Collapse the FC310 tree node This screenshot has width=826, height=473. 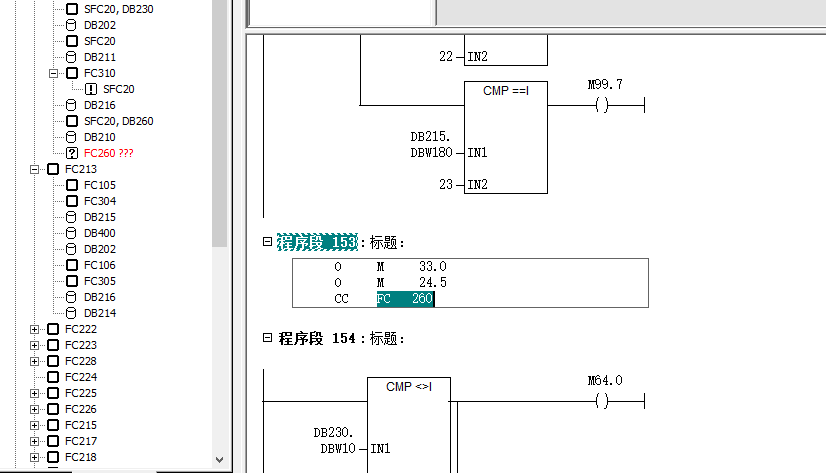click(54, 73)
